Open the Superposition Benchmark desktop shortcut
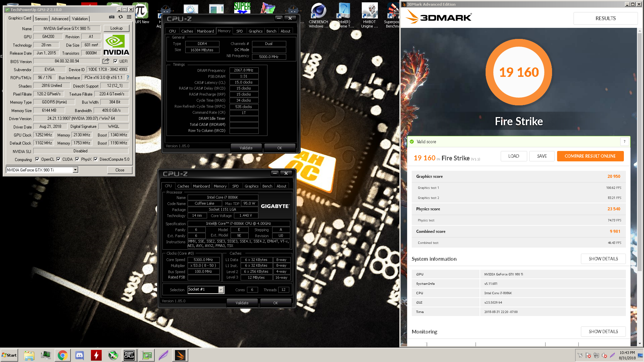This screenshot has width=644, height=362. pos(392,15)
